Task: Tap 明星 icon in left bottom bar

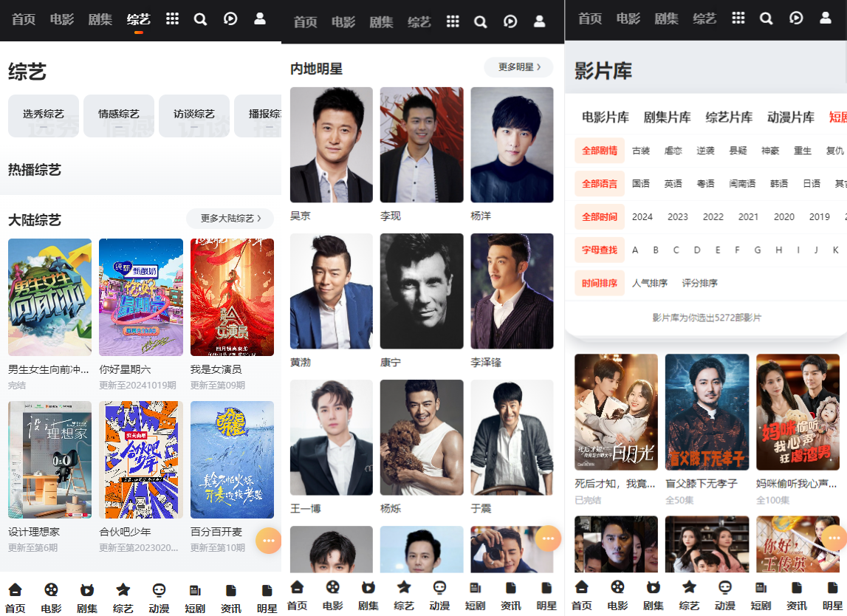Action: (267, 590)
